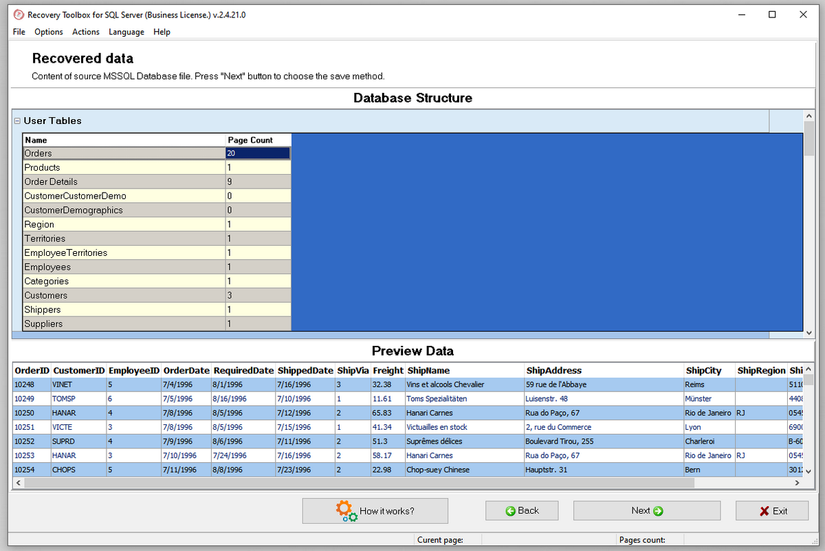Open the Options menu
Viewport: 825px width, 551px height.
pyautogui.click(x=48, y=32)
